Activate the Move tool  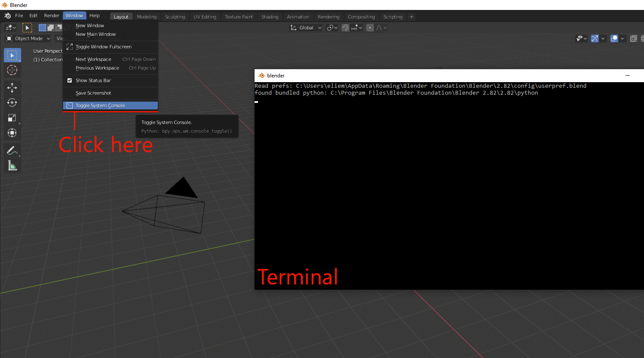click(12, 87)
